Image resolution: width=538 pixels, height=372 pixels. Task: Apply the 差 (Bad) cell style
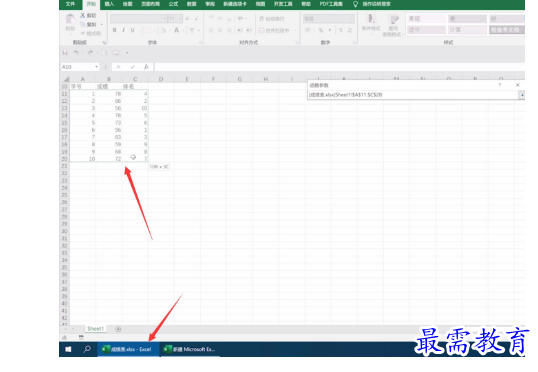point(467,19)
